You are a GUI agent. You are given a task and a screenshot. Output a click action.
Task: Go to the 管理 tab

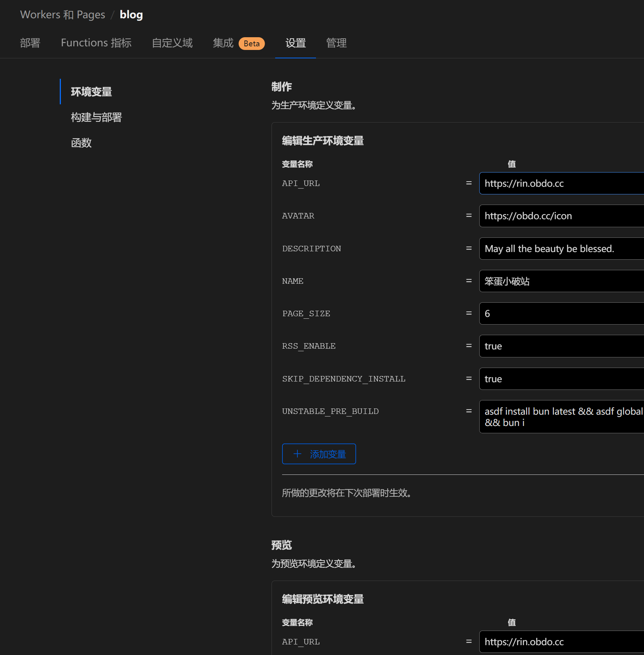[x=336, y=43]
